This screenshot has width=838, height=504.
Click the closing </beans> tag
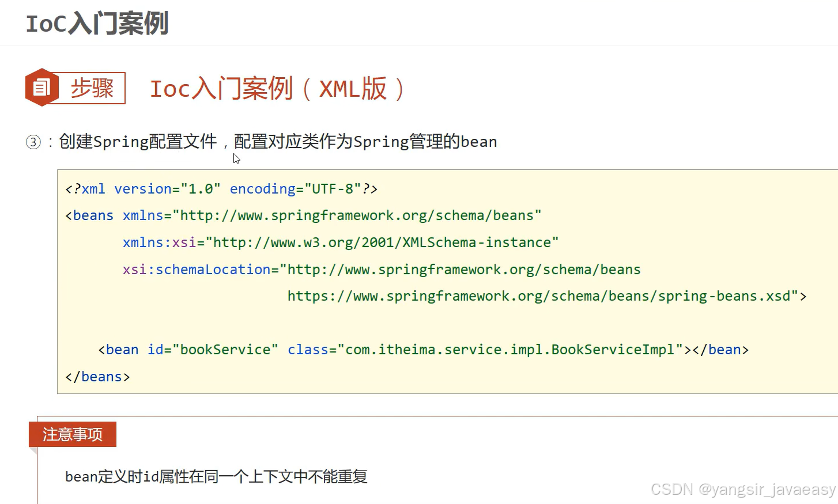(x=97, y=377)
